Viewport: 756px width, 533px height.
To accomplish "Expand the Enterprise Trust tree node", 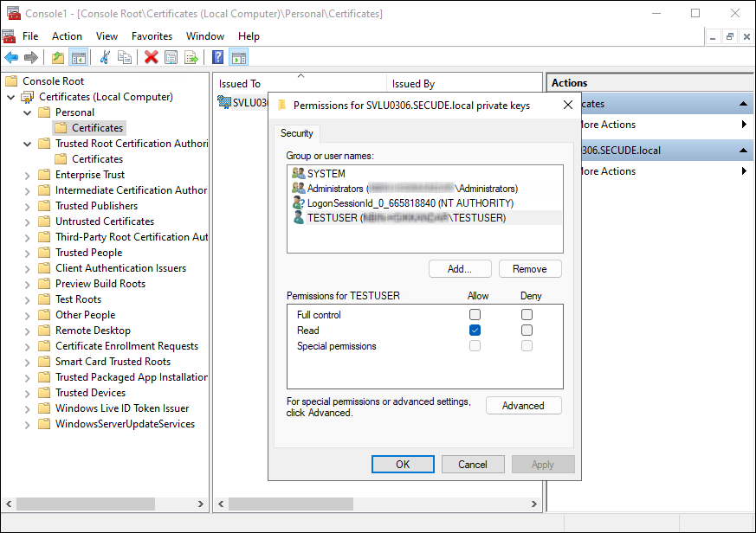I will coord(28,175).
